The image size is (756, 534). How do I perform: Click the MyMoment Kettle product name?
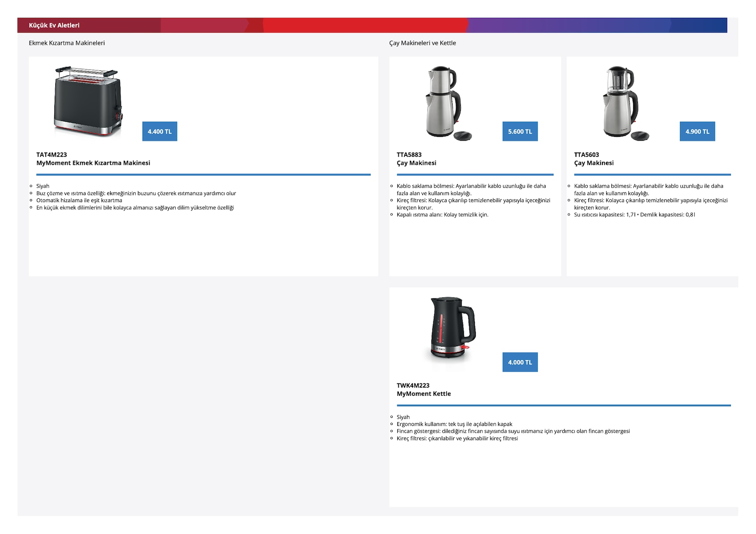424,394
